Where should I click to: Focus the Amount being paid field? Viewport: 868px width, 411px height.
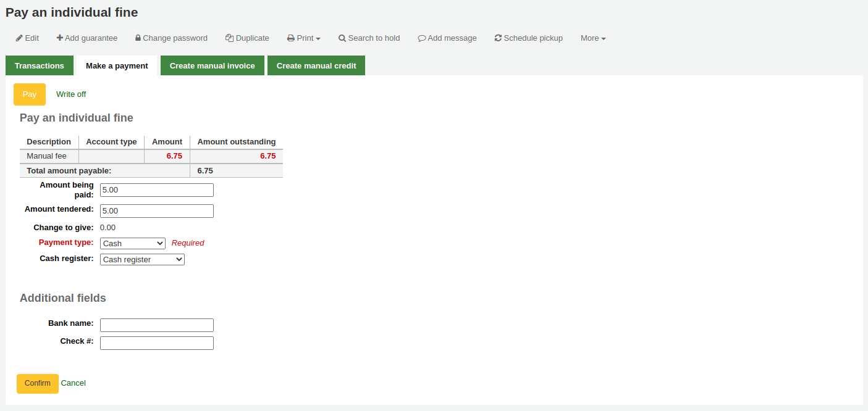pos(157,190)
